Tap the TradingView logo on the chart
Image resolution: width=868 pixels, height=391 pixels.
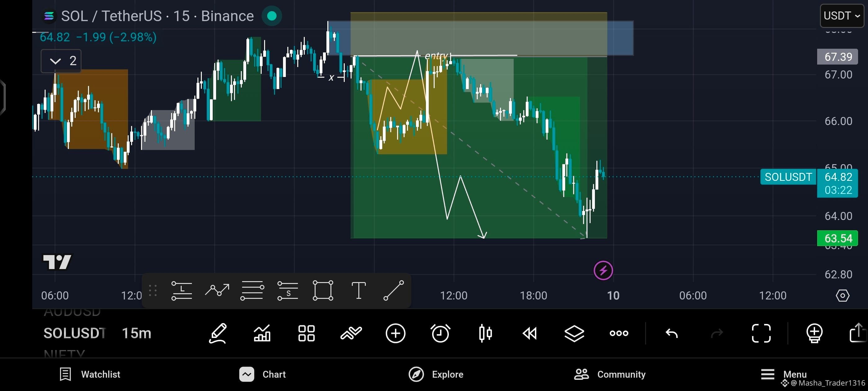point(57,262)
